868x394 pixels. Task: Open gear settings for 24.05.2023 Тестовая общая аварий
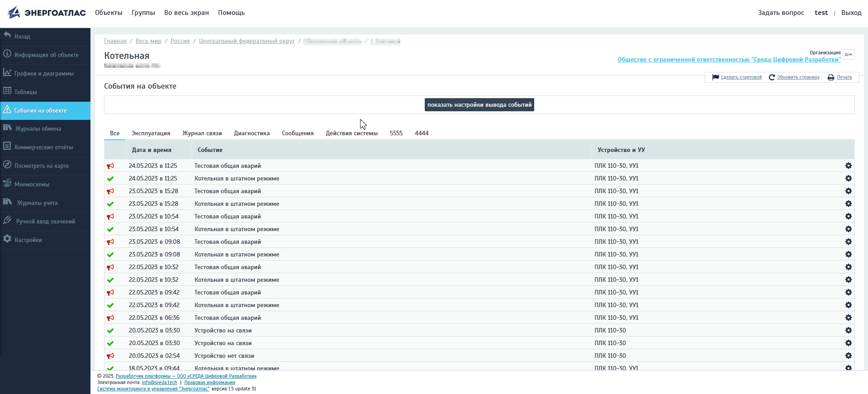click(848, 166)
